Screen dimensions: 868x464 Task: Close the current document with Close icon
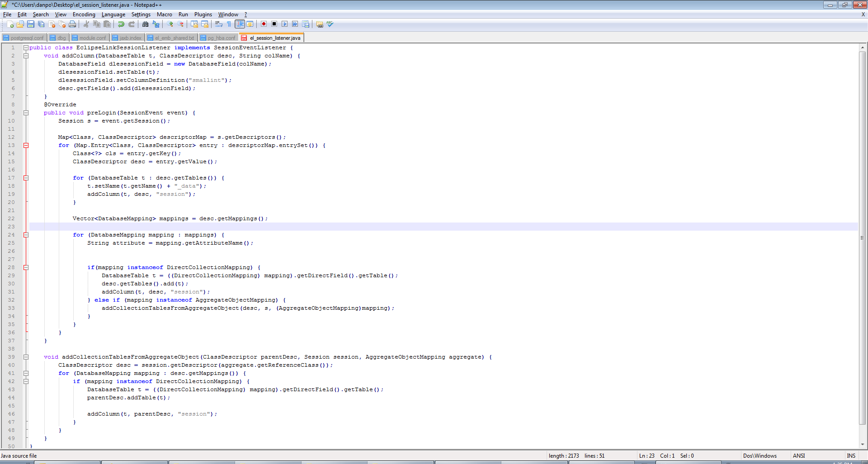(x=52, y=24)
